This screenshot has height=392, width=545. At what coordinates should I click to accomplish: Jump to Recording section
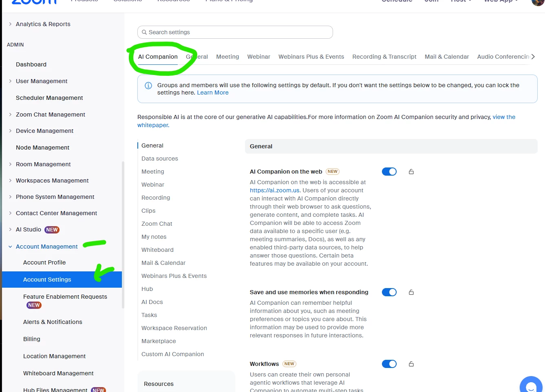pyautogui.click(x=156, y=198)
